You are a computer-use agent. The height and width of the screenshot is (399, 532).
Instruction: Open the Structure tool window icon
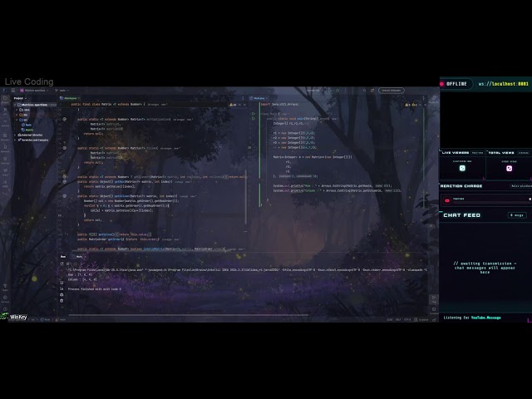coord(5,135)
